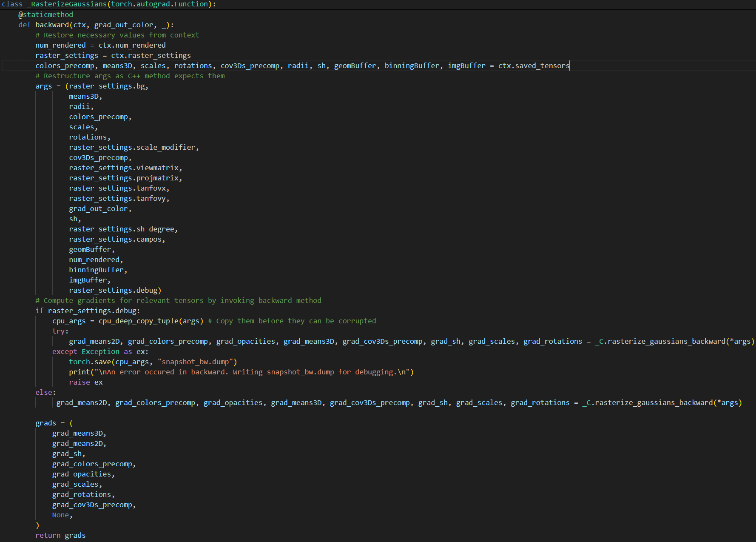756x542 pixels.
Task: Click comment 'Compute gradients for relevant tensors'
Action: (x=178, y=300)
